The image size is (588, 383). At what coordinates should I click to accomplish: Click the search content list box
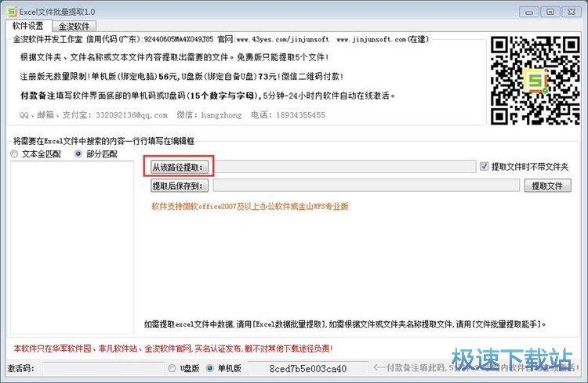pos(72,248)
